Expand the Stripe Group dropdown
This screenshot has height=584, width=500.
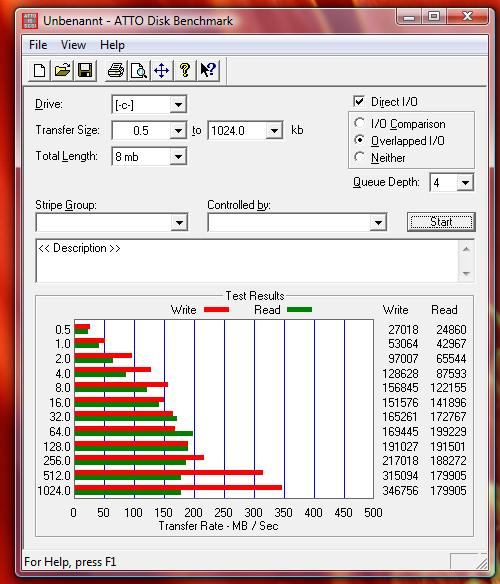[x=179, y=223]
